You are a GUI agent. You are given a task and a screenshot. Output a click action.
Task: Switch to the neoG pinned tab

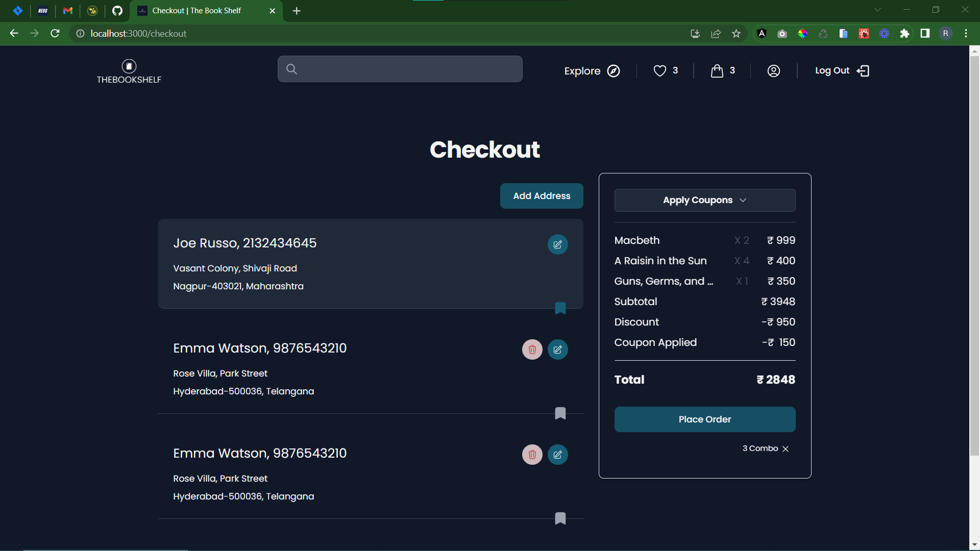[43, 11]
